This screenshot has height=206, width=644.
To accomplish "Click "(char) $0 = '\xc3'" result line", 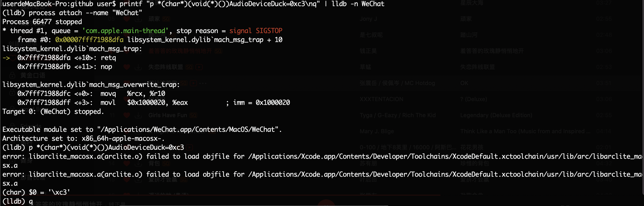I will click(x=36, y=192).
